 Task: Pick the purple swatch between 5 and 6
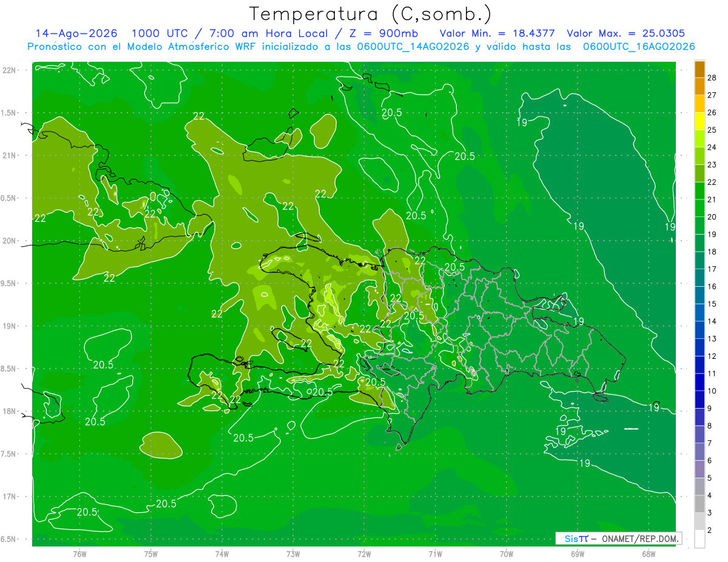pyautogui.click(x=699, y=469)
